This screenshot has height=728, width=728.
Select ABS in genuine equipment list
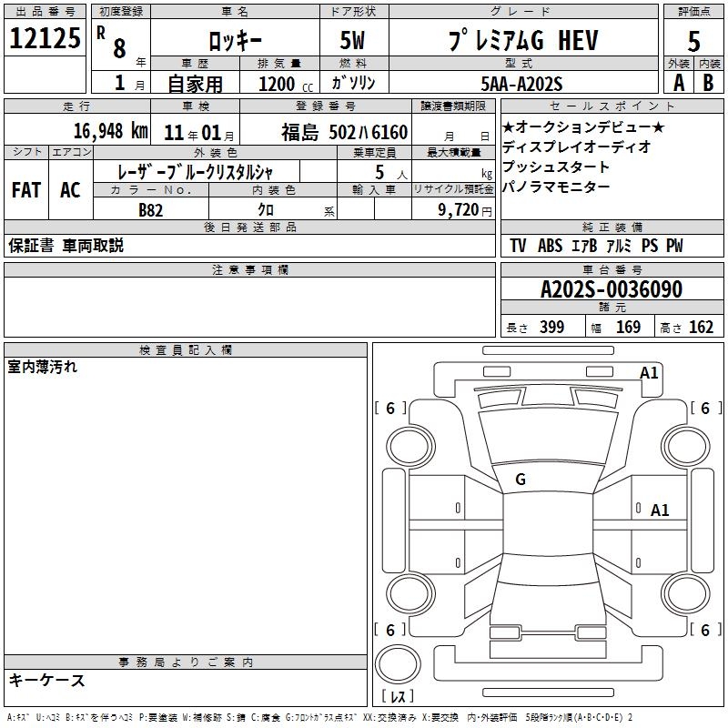(550, 246)
